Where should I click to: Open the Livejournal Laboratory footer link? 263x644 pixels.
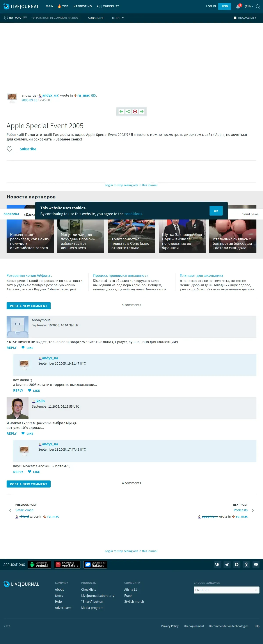point(98,596)
